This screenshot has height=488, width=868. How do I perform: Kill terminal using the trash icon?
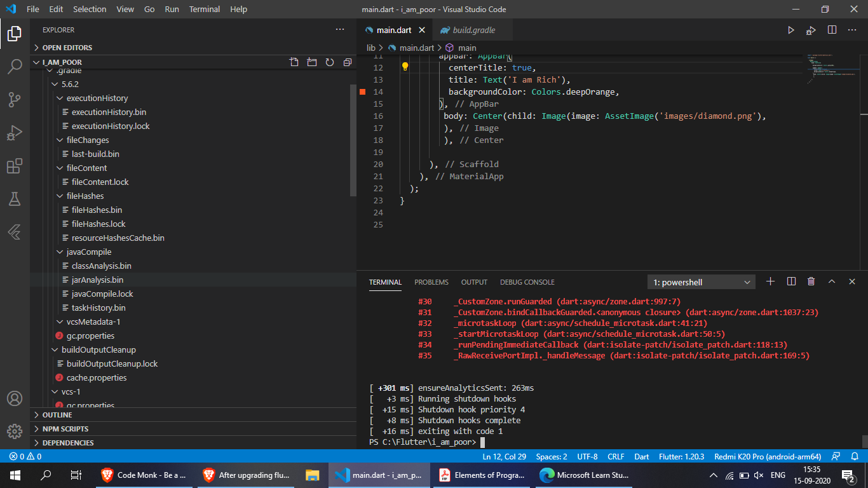pyautogui.click(x=811, y=281)
